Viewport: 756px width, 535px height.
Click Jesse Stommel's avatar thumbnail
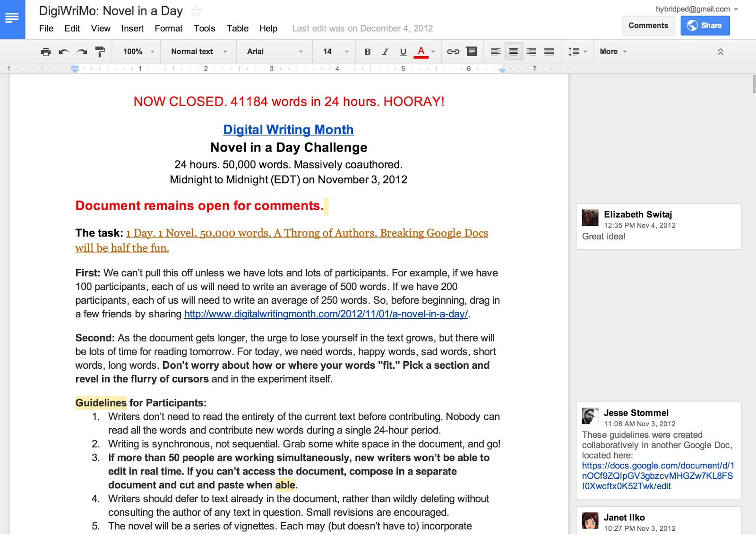[590, 416]
